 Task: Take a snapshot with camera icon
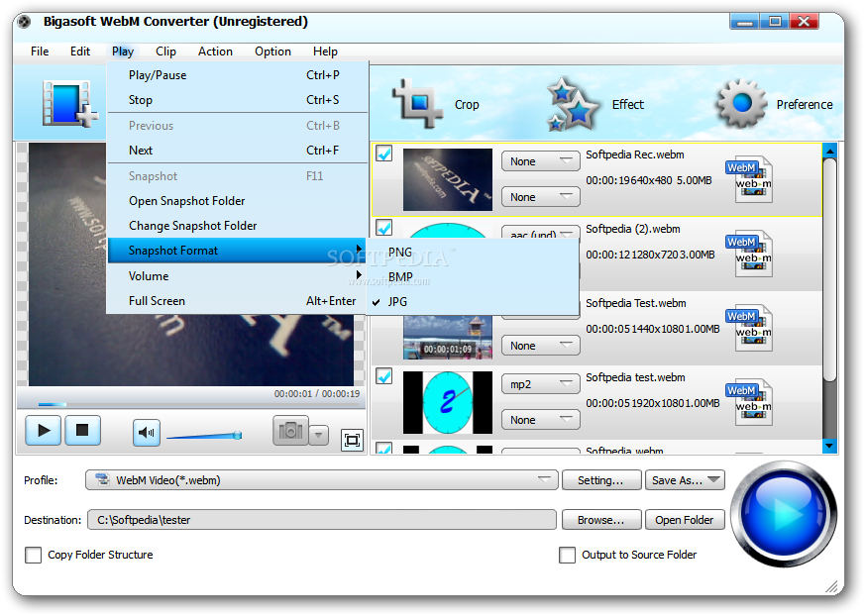point(290,431)
